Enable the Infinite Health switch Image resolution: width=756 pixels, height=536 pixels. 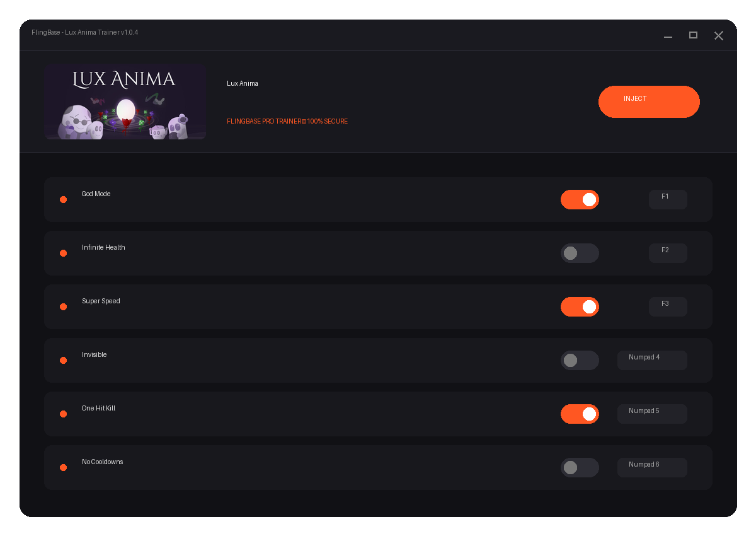[x=580, y=253]
